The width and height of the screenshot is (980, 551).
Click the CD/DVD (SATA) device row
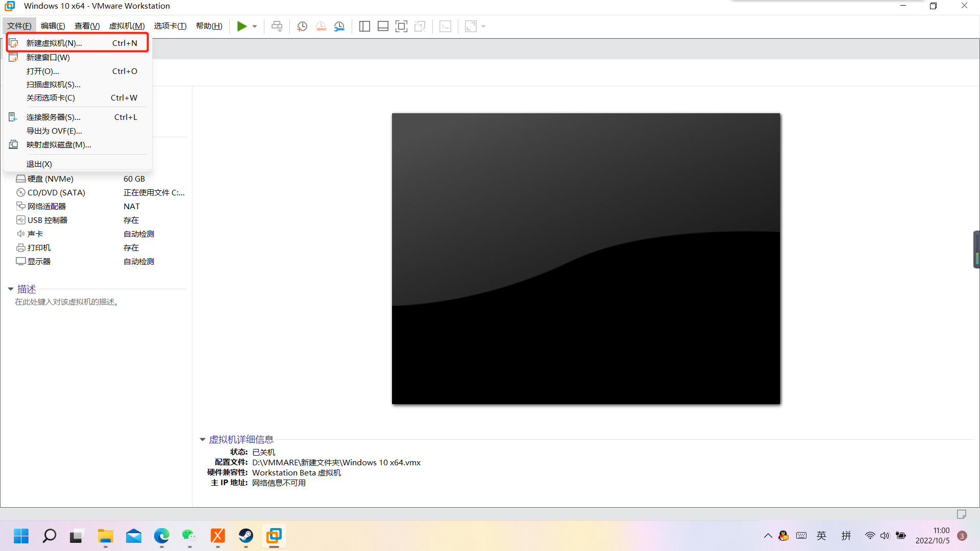pos(101,192)
